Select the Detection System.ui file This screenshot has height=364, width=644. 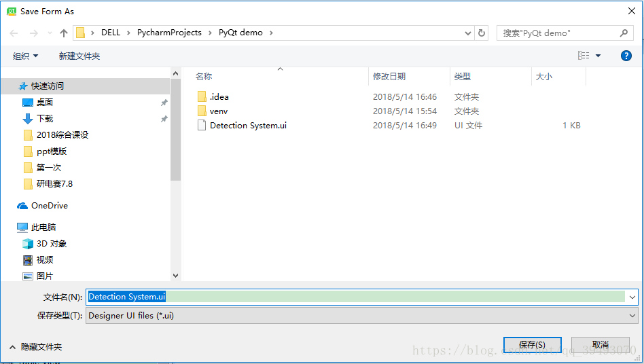248,126
